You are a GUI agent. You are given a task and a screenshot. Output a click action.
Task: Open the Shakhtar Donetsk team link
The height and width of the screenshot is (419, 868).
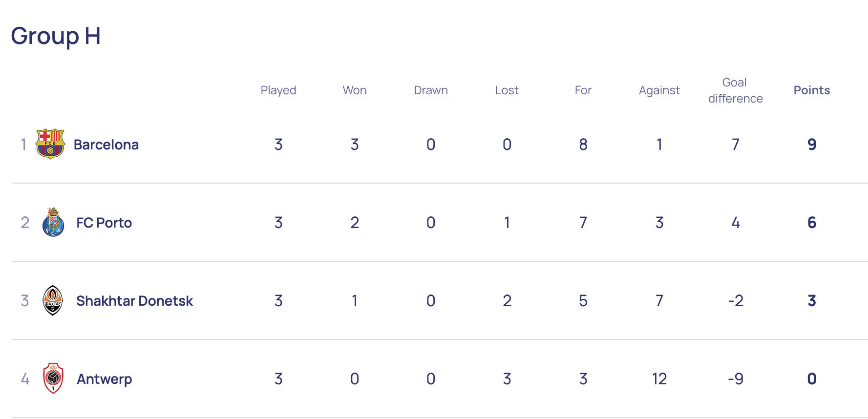point(134,301)
